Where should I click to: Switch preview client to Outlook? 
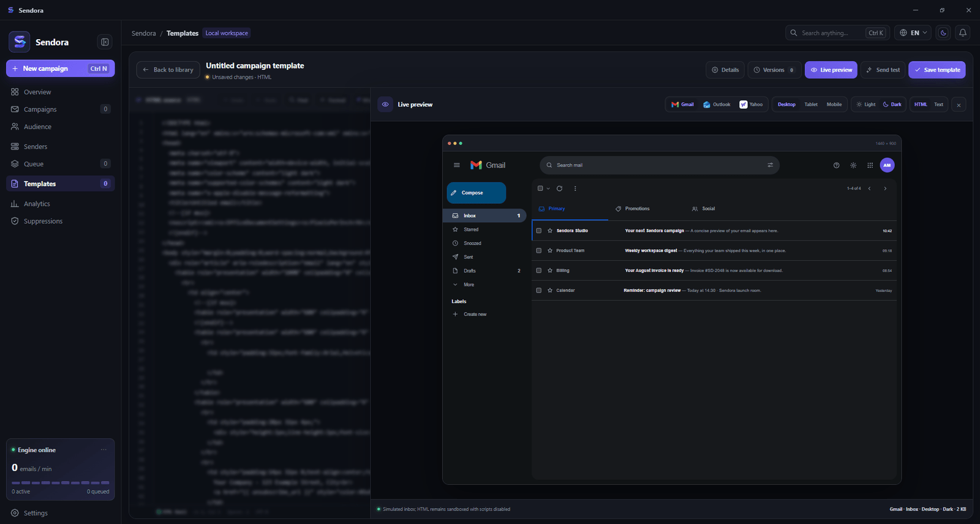(x=717, y=105)
